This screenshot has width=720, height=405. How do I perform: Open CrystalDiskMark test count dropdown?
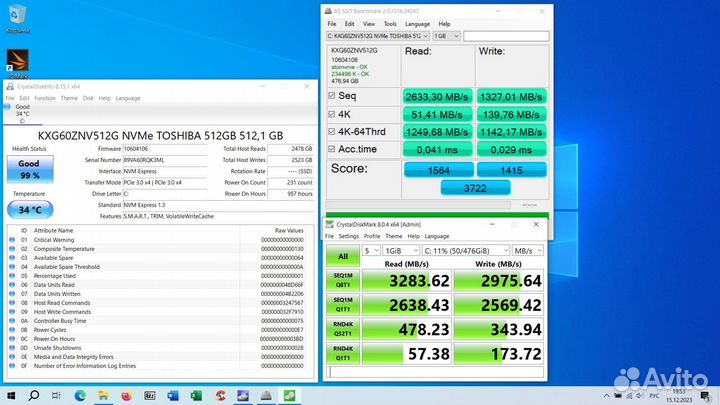point(371,251)
